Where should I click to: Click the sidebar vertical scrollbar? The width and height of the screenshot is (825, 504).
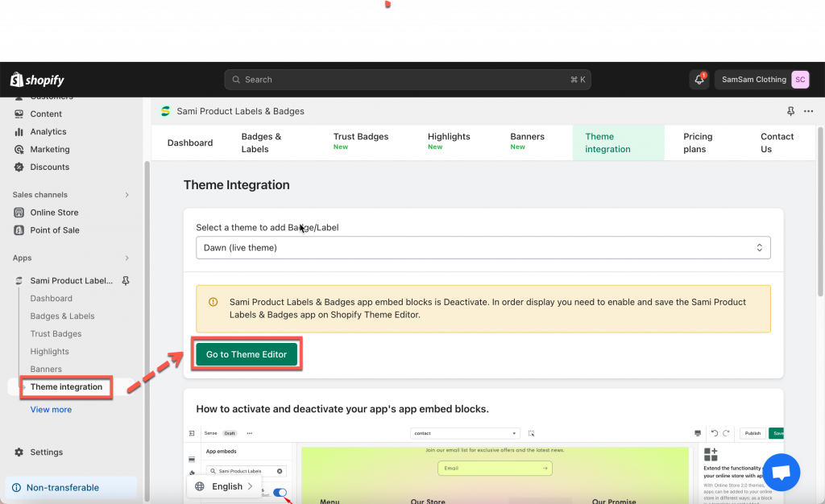147,331
